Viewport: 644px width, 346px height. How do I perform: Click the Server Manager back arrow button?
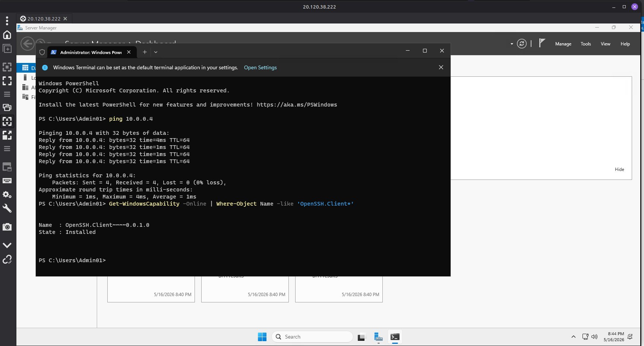[x=27, y=44]
